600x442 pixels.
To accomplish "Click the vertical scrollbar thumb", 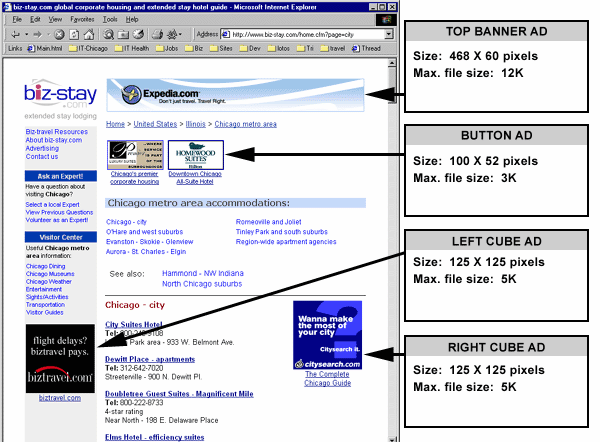I will coord(392,85).
